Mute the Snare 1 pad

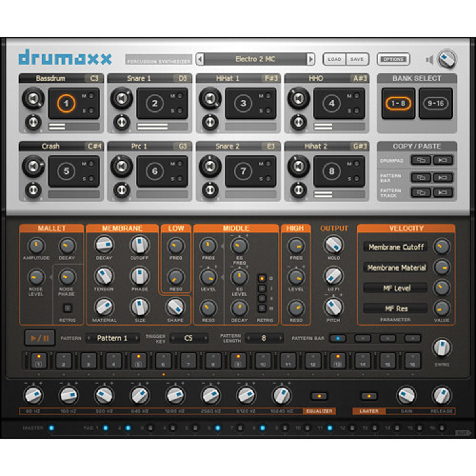coord(180,96)
